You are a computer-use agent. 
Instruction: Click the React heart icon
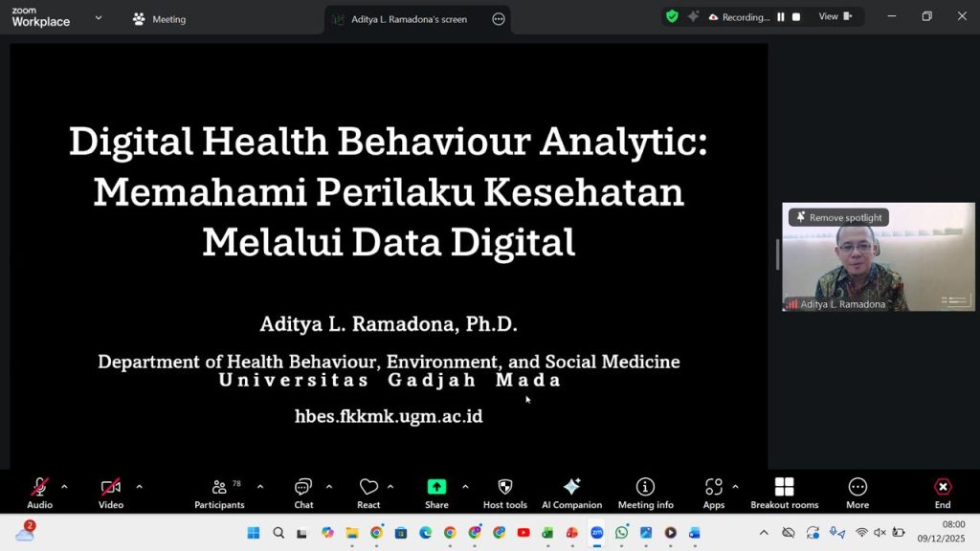tap(368, 488)
